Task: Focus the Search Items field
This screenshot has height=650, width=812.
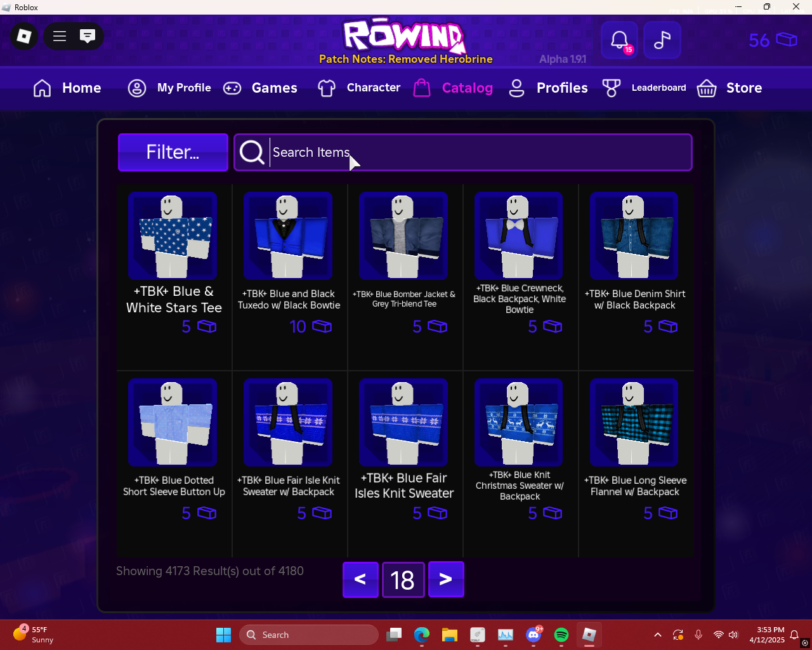Action: (x=463, y=152)
